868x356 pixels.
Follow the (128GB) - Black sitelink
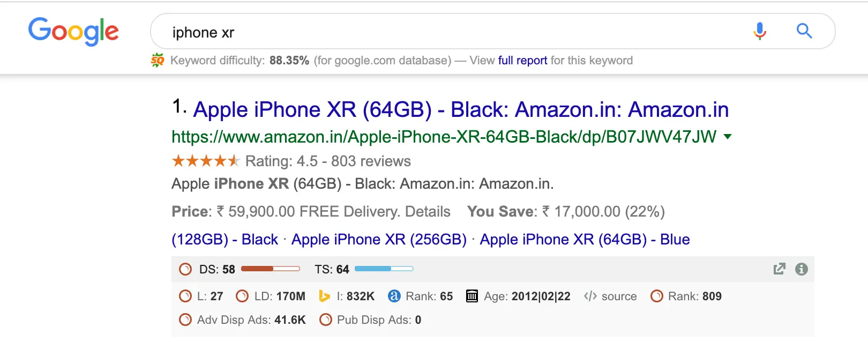pyautogui.click(x=225, y=240)
